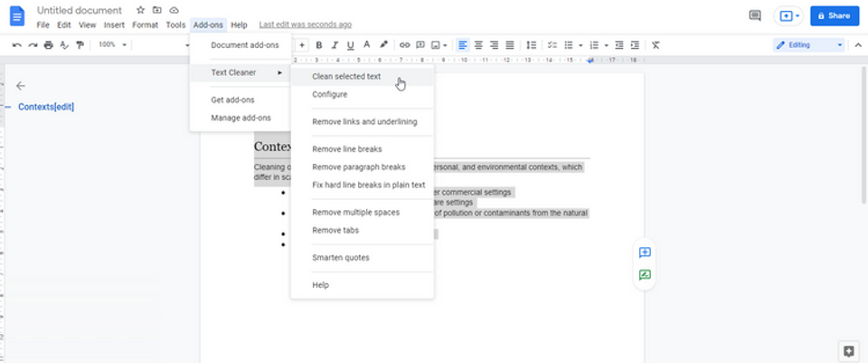Open the insert image dropdown arrow
Image resolution: width=868 pixels, height=363 pixels.
coord(445,45)
